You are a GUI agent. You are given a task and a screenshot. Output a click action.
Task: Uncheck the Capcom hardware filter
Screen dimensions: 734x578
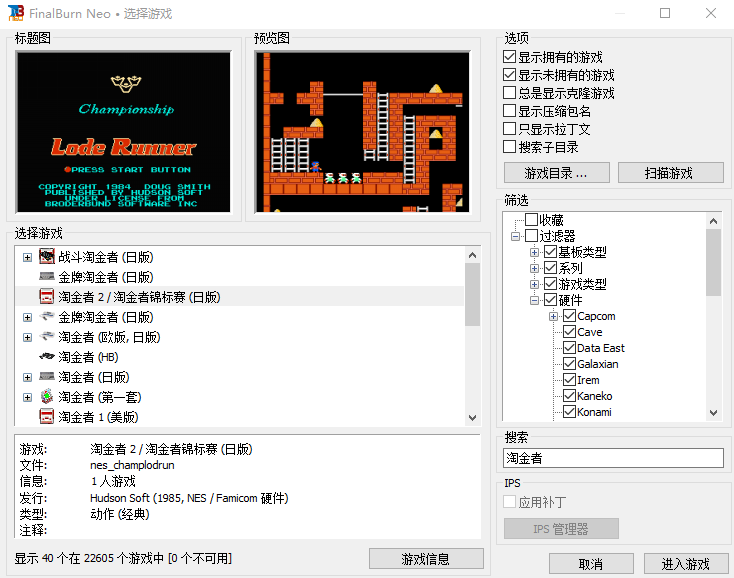point(569,316)
